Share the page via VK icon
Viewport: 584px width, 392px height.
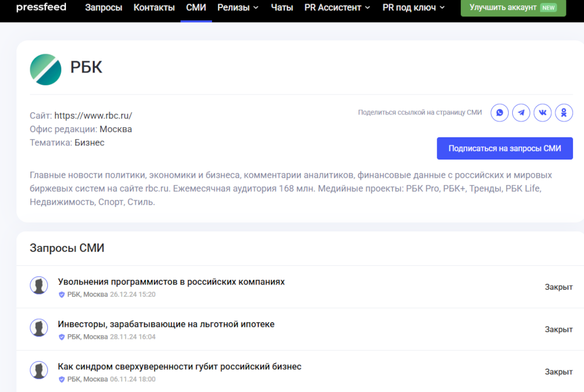coord(543,113)
